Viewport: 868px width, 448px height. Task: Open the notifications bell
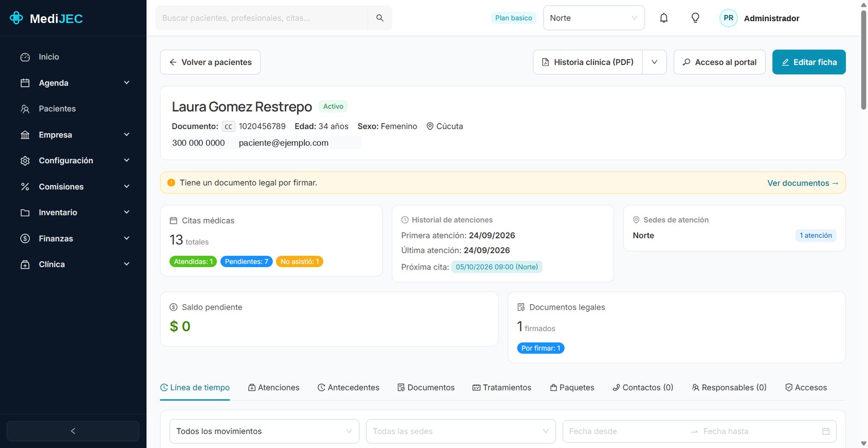(x=663, y=18)
